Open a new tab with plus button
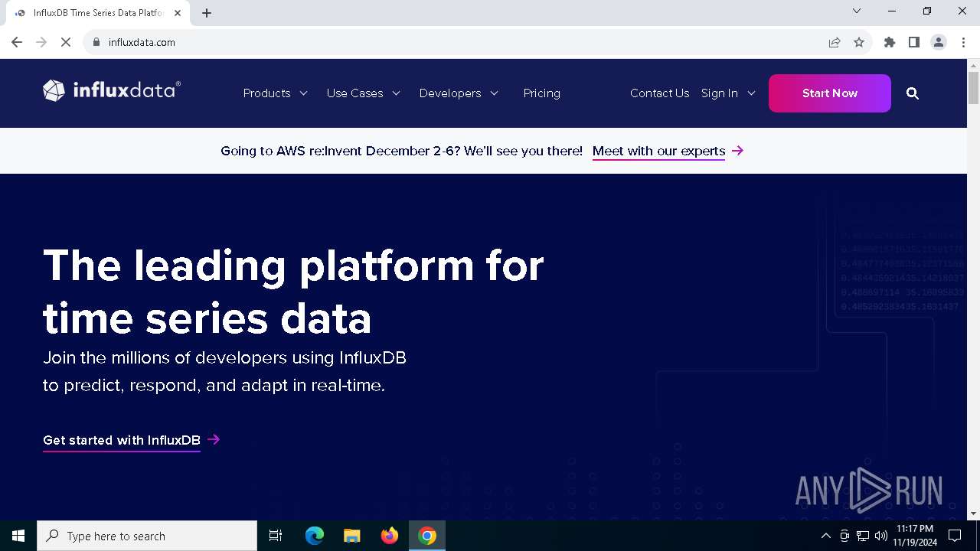The width and height of the screenshot is (980, 551). click(x=207, y=13)
